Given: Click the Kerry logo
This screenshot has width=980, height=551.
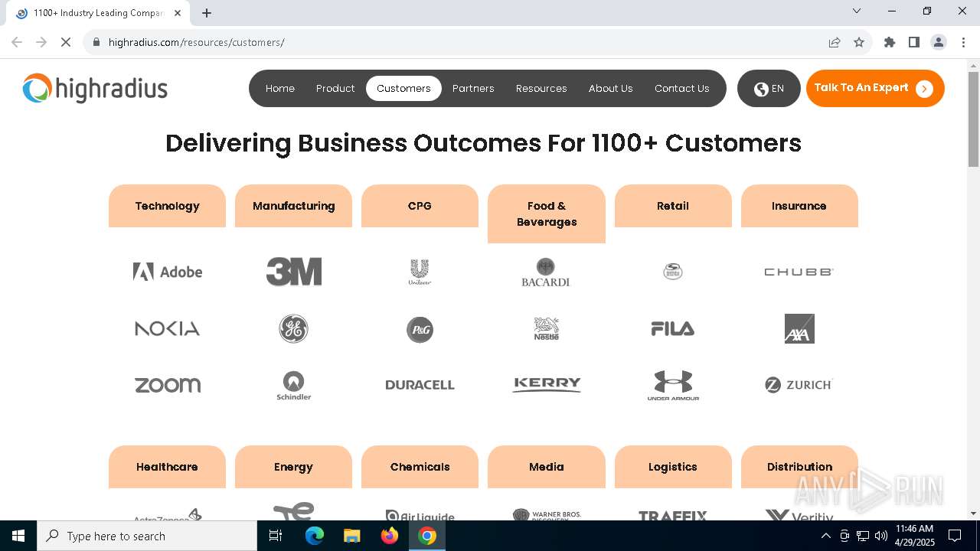Looking at the screenshot, I should coord(547,384).
